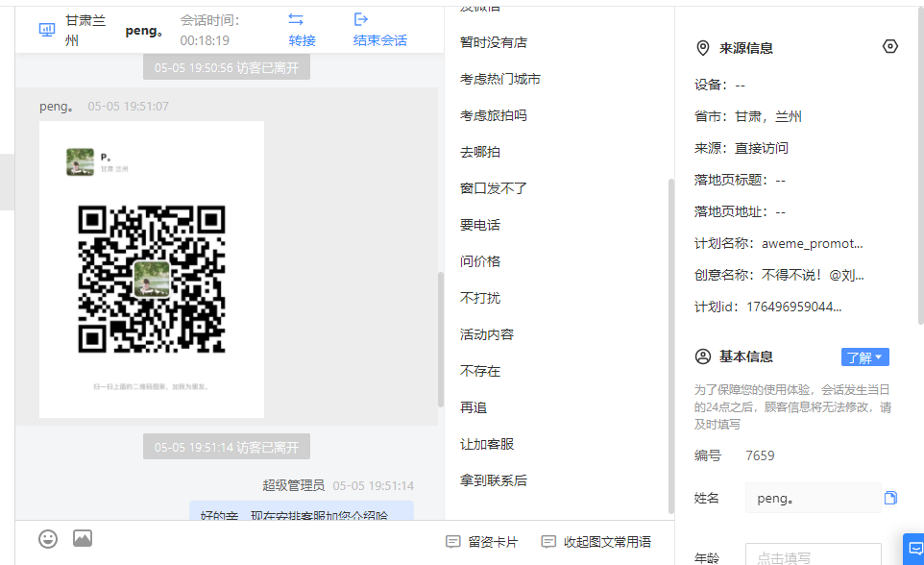Screen dimensions: 924x565
Task: Click the 计划名称 aweme_promot... value
Action: click(x=812, y=243)
